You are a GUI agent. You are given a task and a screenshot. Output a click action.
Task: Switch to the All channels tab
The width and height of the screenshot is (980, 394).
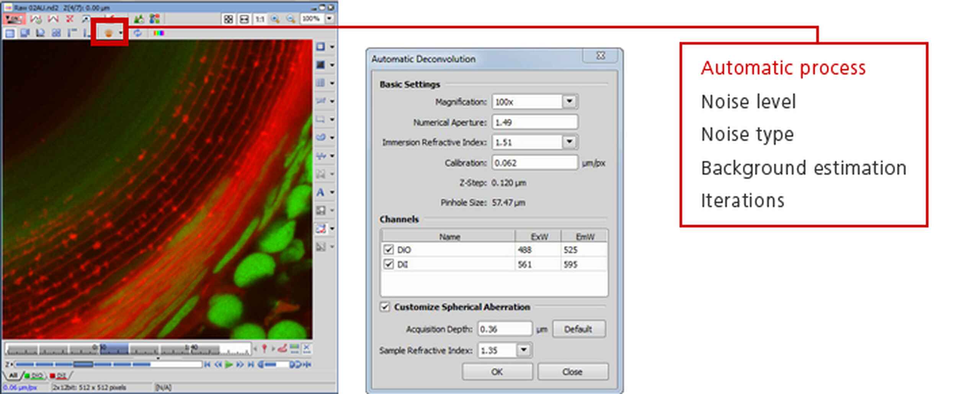tap(13, 375)
